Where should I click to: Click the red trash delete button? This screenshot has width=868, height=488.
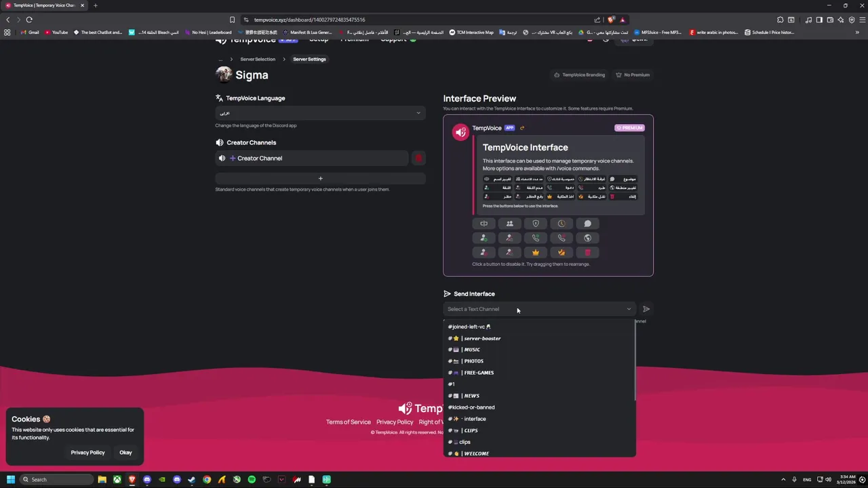(x=588, y=252)
